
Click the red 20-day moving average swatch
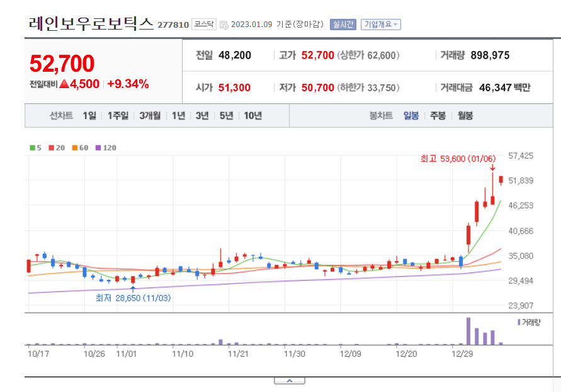(52, 148)
